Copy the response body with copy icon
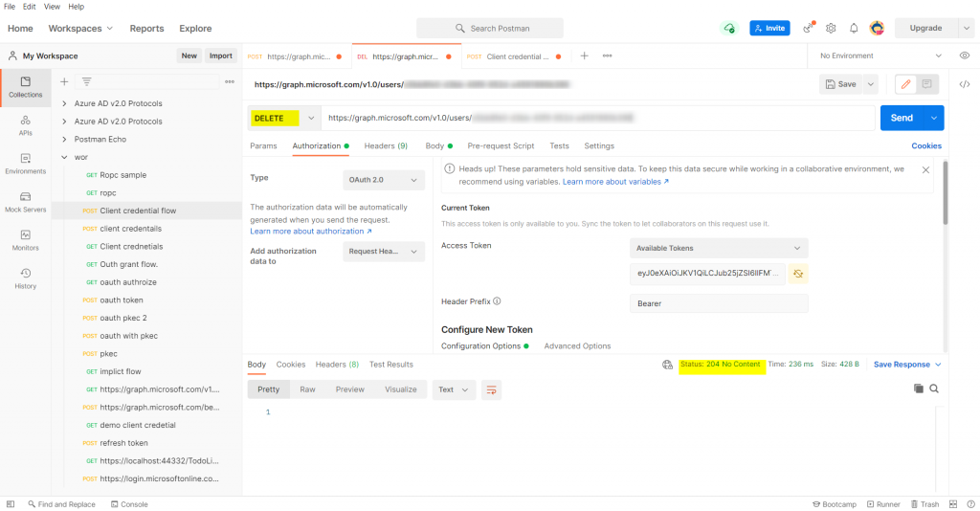The height and width of the screenshot is (511, 980). coord(918,389)
